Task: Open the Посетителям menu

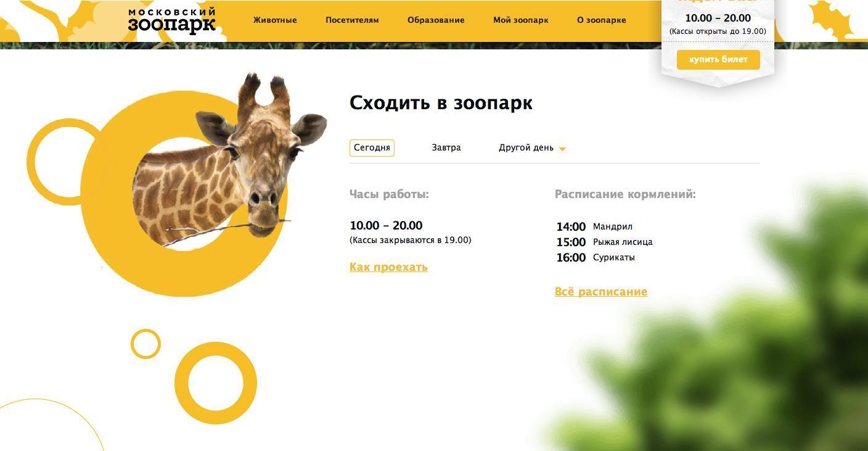Action: (x=352, y=20)
